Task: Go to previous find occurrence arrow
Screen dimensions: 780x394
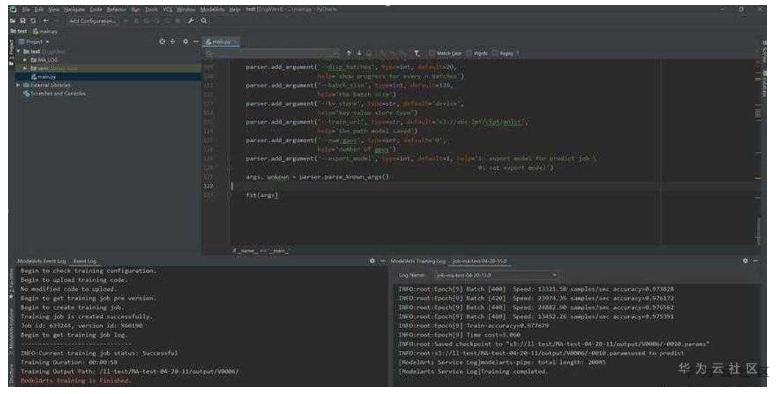Action: click(349, 53)
